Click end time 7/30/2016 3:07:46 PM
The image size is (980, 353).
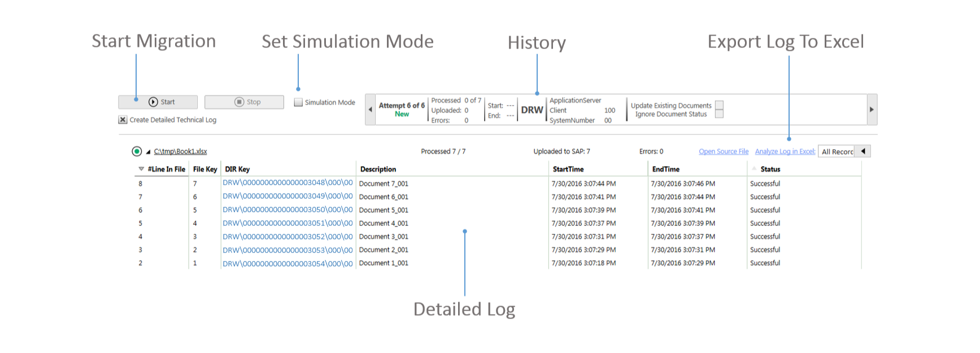683,184
